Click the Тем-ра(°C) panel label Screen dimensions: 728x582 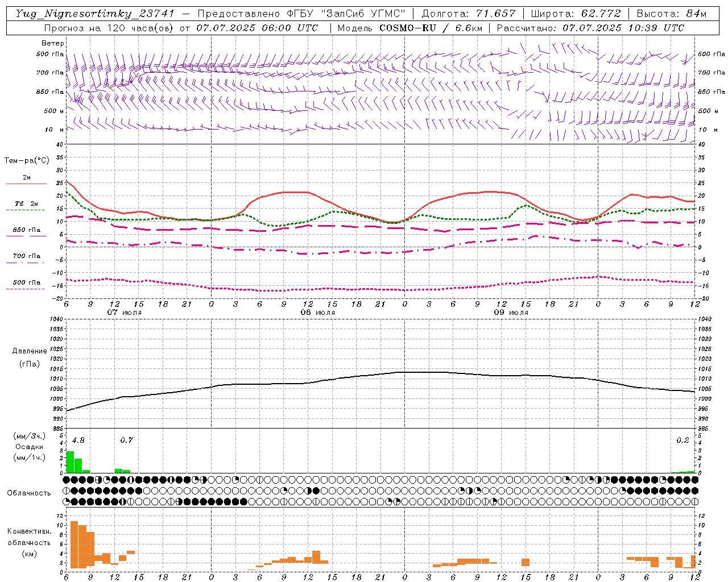(x=27, y=161)
